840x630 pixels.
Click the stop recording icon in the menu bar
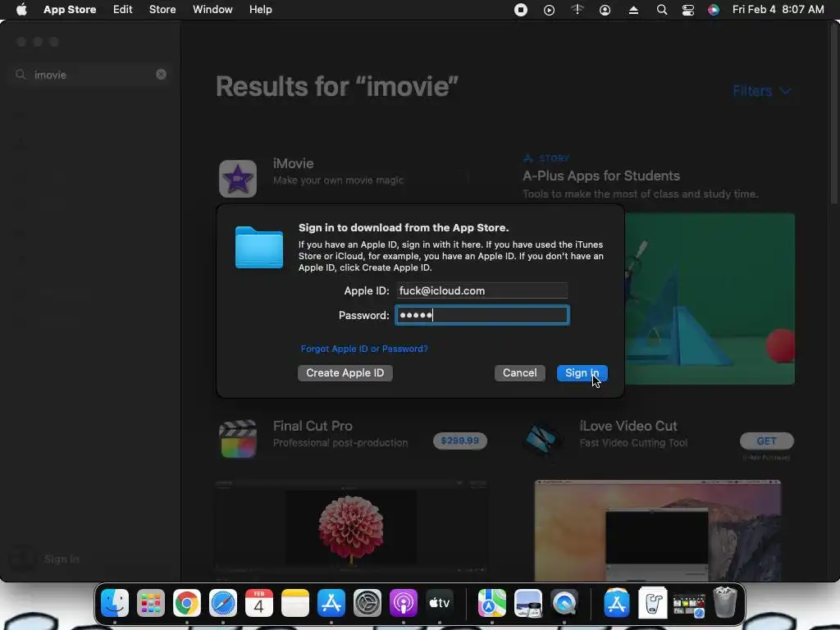pos(521,10)
